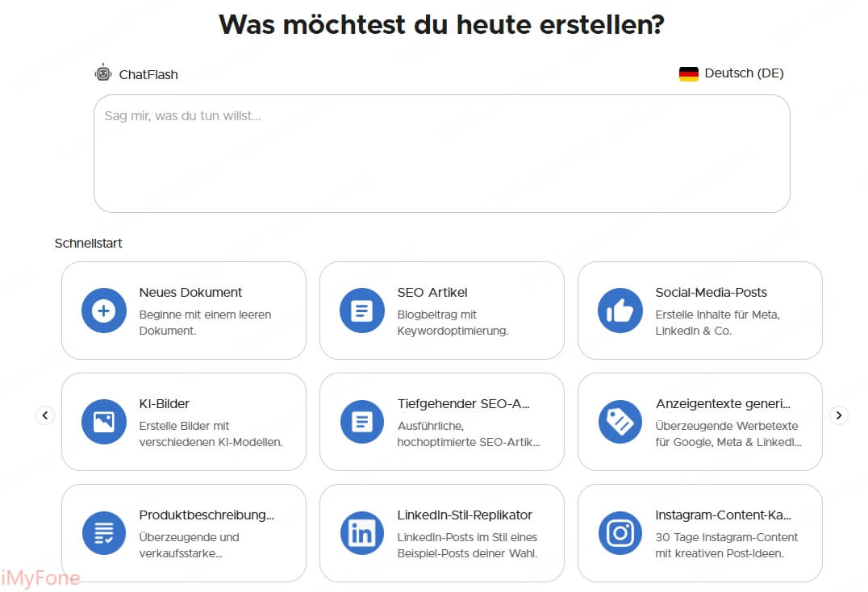
Task: Open the LinkedIn-Stil-Replikator card title
Action: click(x=465, y=515)
